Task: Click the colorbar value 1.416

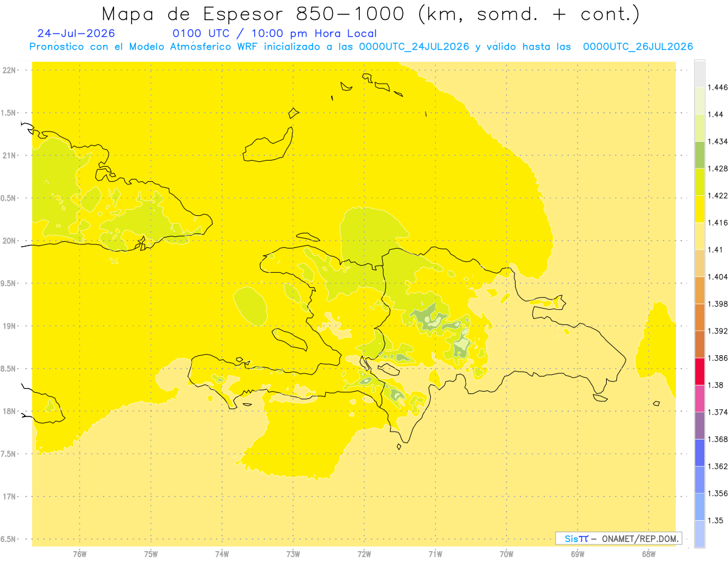Action: coord(717,222)
